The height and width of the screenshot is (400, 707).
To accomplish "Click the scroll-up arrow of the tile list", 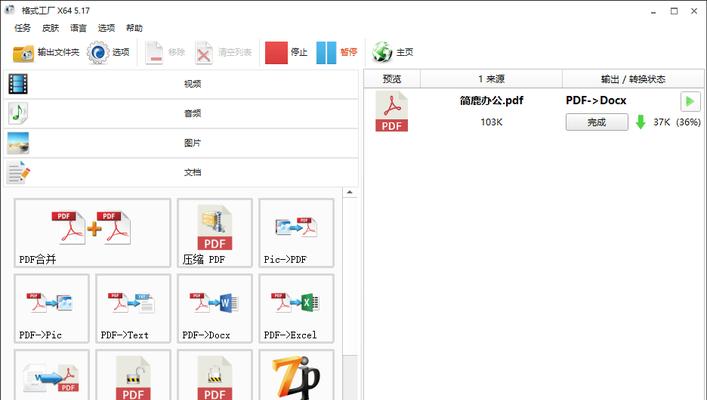I will pyautogui.click(x=349, y=193).
